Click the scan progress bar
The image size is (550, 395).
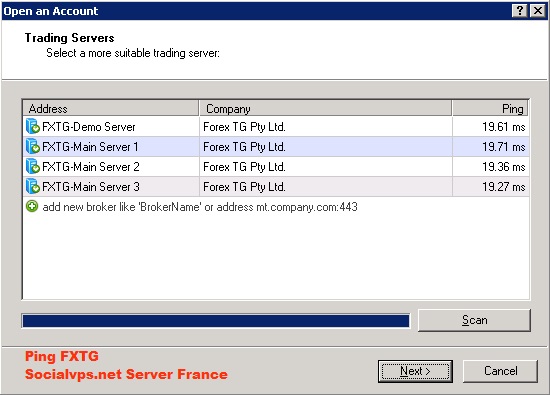pyautogui.click(x=216, y=321)
